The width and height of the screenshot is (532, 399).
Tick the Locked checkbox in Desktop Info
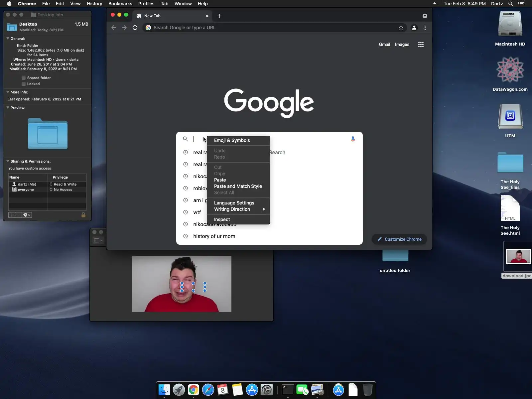[x=24, y=84]
